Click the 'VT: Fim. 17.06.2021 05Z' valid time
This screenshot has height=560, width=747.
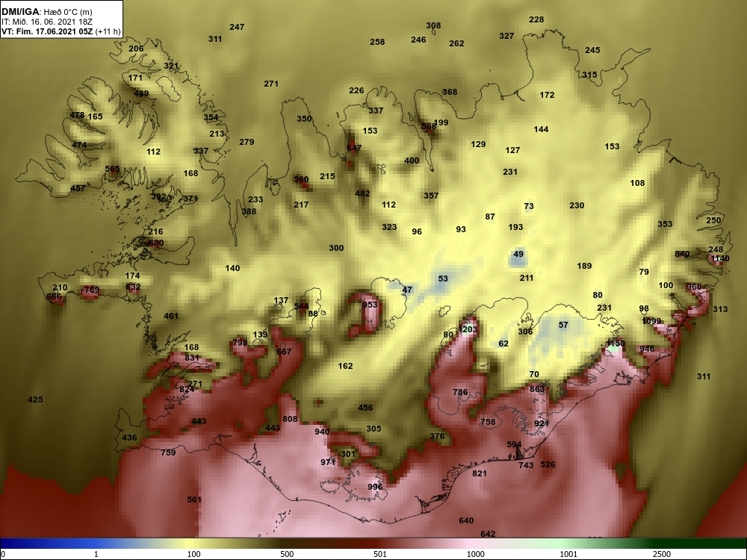click(x=47, y=32)
